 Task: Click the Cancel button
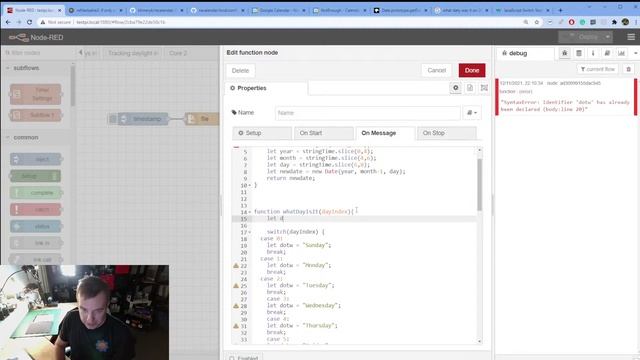(436, 70)
